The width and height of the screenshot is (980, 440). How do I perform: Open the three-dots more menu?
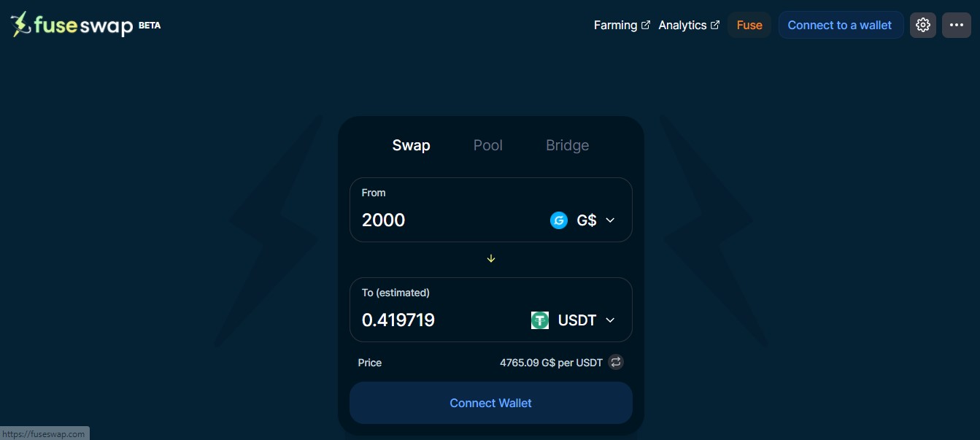(957, 25)
